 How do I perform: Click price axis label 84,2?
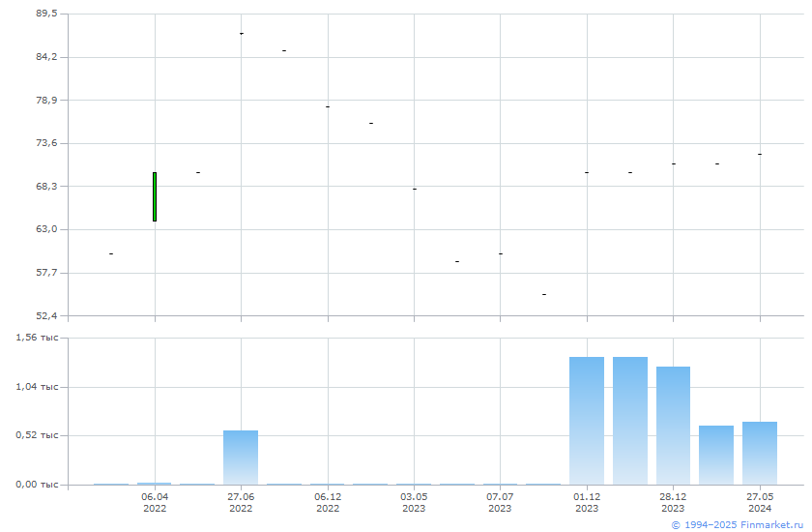point(46,56)
